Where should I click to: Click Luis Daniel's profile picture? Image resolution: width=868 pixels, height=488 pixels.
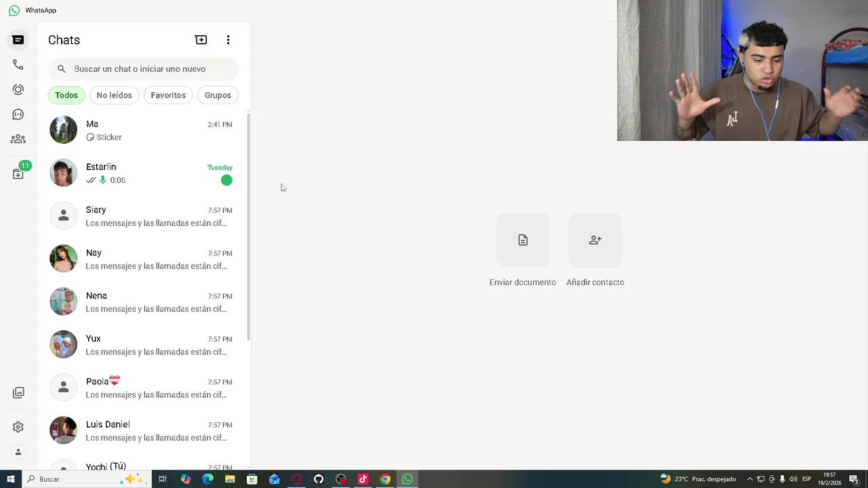[64, 430]
